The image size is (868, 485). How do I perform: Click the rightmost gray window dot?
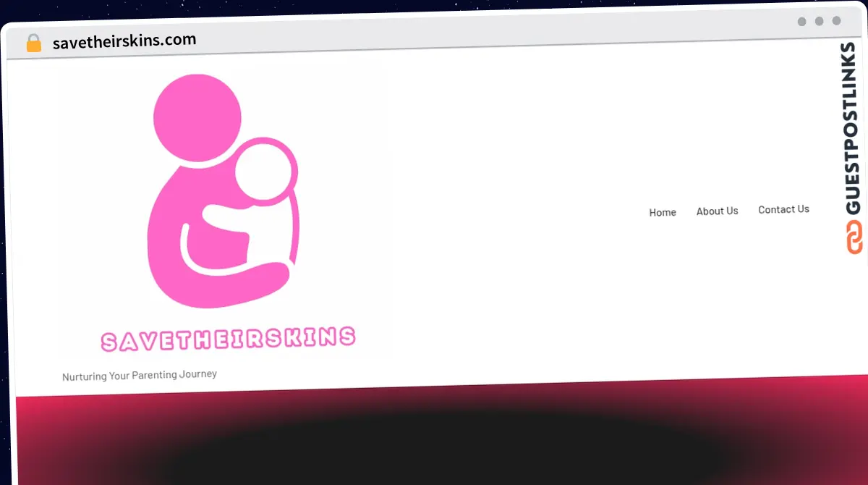tap(836, 21)
